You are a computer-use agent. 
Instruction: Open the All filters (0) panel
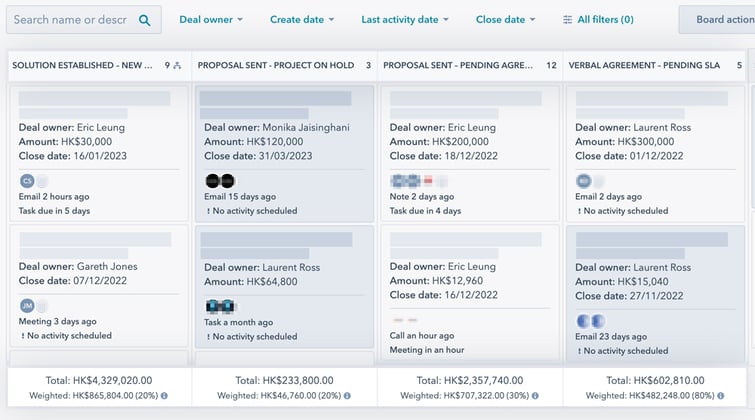(598, 20)
